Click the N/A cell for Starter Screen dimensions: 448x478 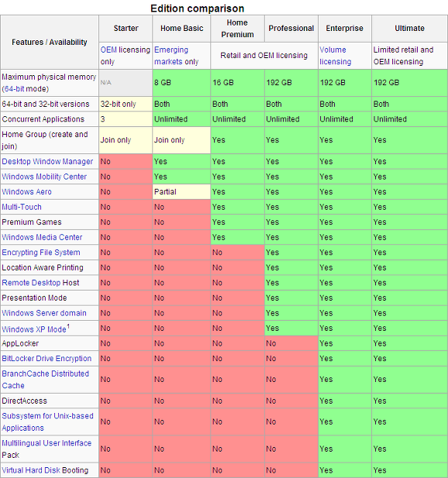[x=126, y=83]
